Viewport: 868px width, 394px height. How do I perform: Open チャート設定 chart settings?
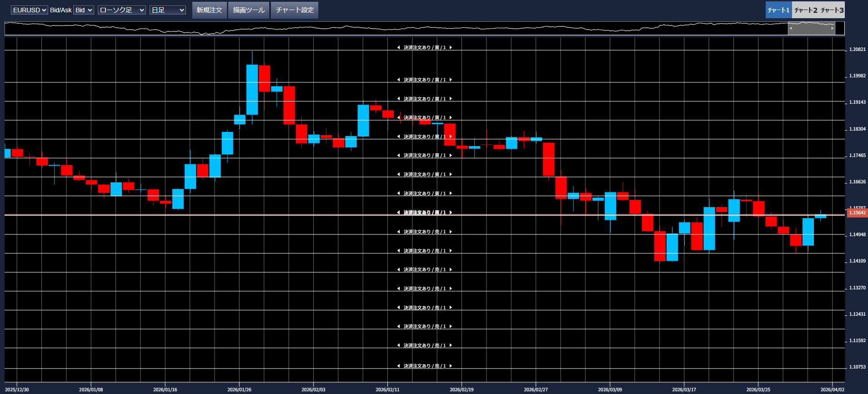point(294,10)
